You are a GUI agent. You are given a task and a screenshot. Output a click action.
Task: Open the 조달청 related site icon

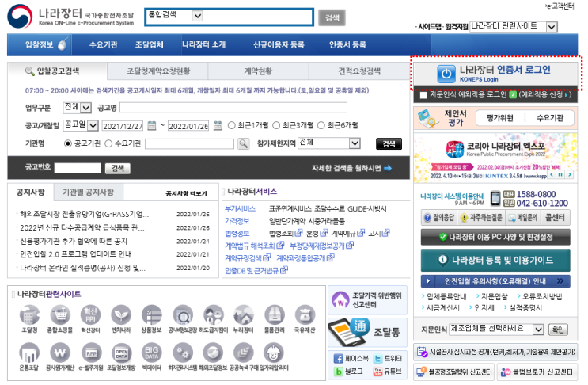point(29,314)
